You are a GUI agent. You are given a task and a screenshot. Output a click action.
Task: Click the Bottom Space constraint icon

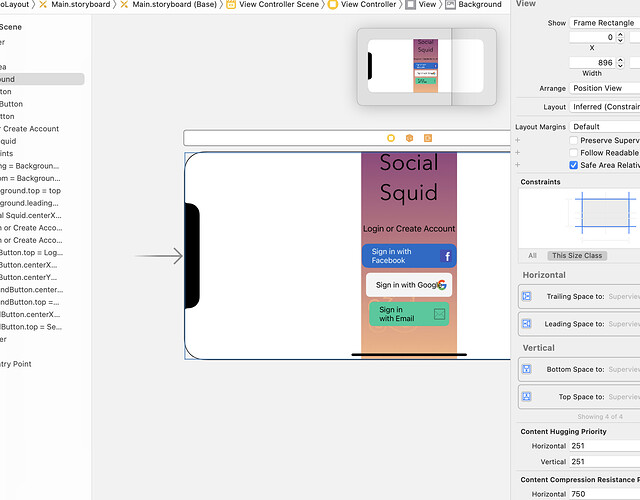click(x=527, y=369)
